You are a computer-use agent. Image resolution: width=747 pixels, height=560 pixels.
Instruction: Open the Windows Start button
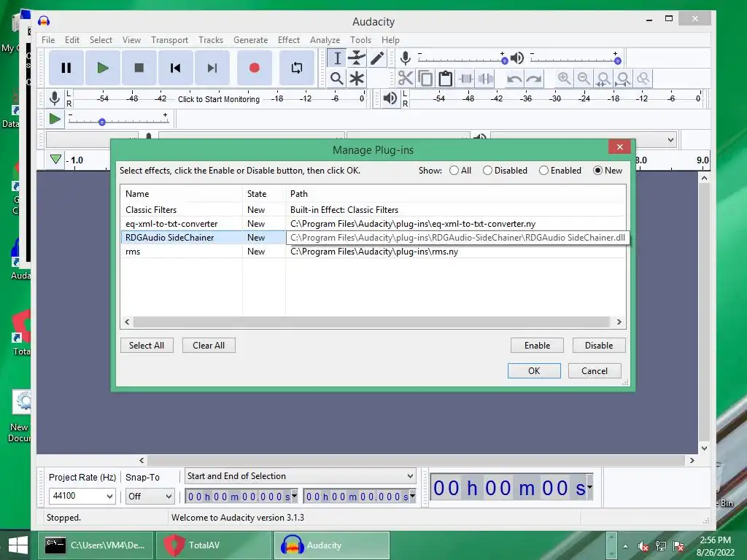pos(18,545)
